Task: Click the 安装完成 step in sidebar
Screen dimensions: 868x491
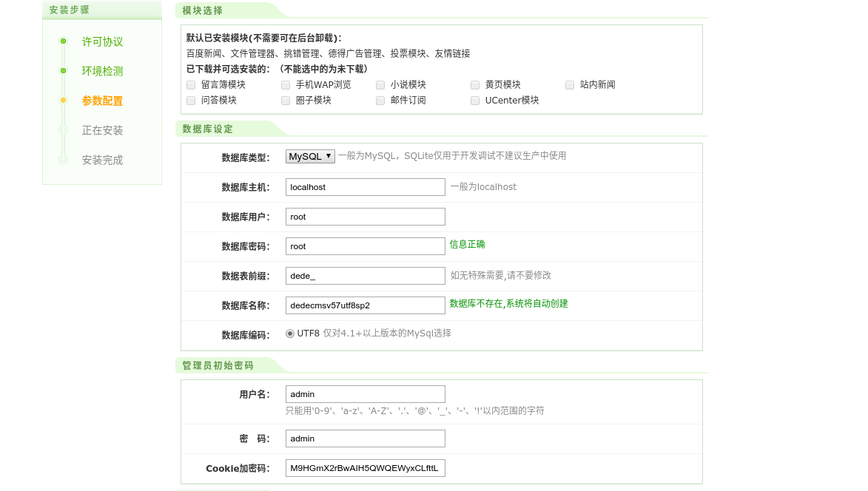Action: (102, 160)
